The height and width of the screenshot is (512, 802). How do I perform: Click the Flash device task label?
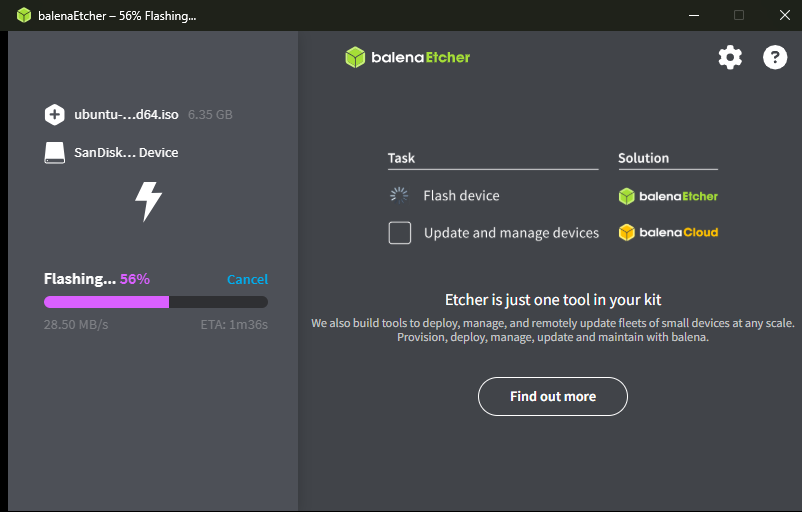pyautogui.click(x=461, y=196)
